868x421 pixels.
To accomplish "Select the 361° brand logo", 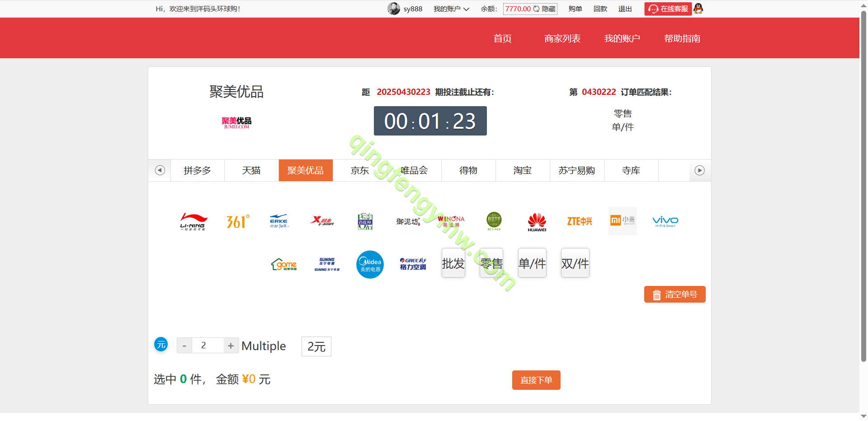I will (x=238, y=221).
